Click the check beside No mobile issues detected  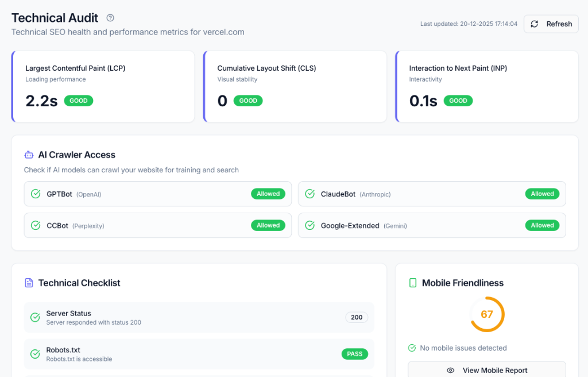tap(412, 348)
